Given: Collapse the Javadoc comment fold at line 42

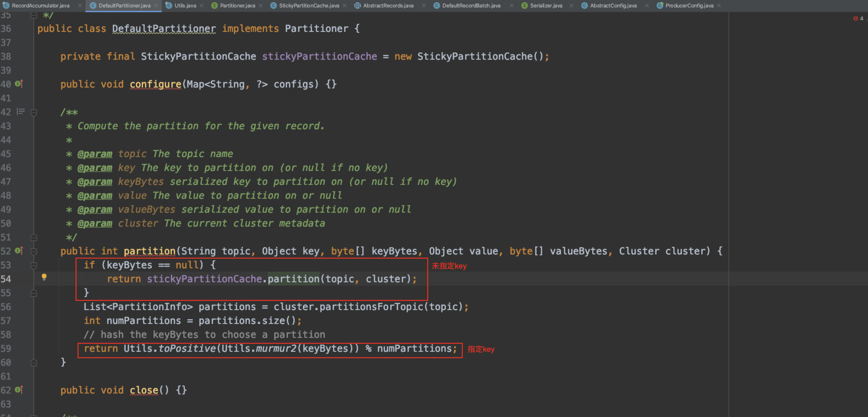Looking at the screenshot, I should pyautogui.click(x=33, y=112).
